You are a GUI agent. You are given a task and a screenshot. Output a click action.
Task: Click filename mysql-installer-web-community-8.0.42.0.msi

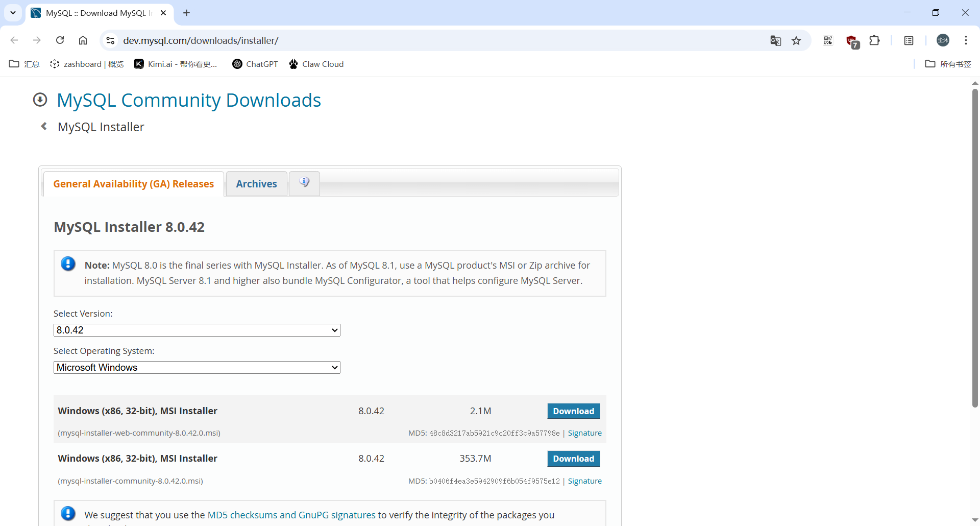click(139, 433)
